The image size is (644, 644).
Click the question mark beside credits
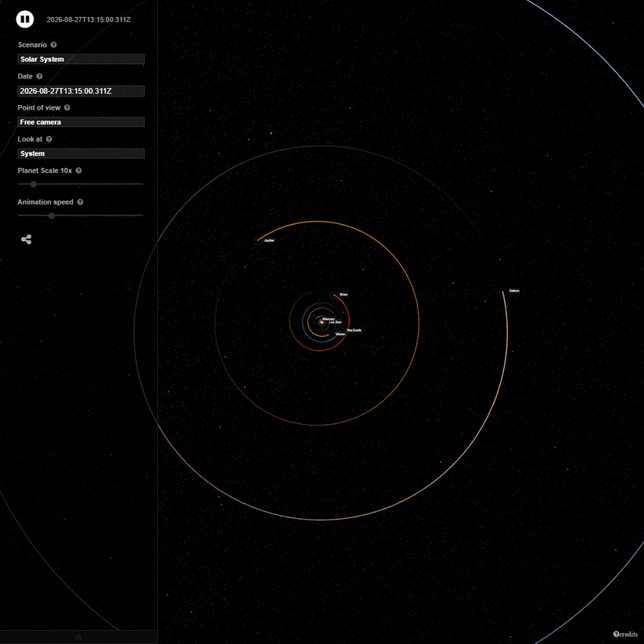point(617,634)
